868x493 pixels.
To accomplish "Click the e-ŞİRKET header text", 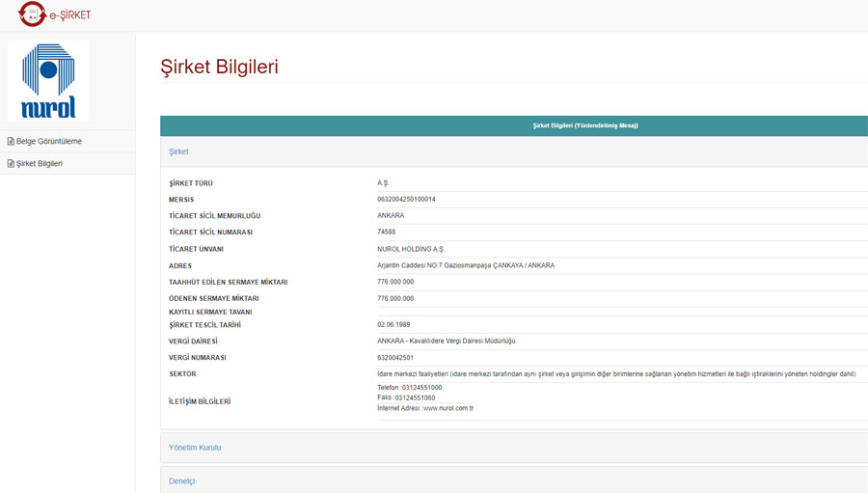I will [x=69, y=15].
